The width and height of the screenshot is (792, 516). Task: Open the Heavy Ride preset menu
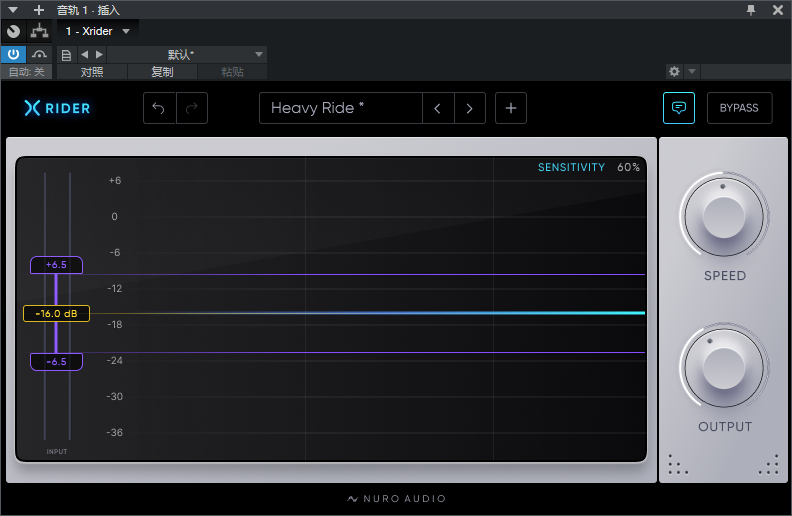(341, 108)
